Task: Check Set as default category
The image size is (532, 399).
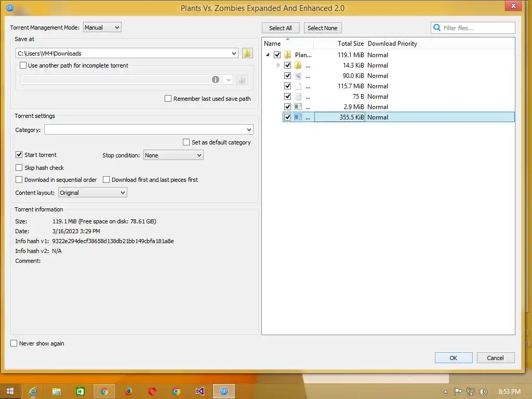Action: click(x=187, y=142)
